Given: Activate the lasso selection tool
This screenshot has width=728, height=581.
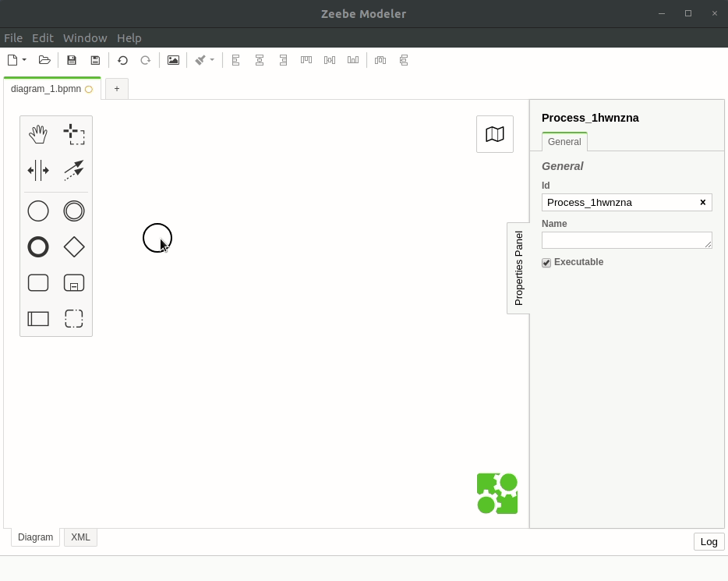Looking at the screenshot, I should coord(74,135).
